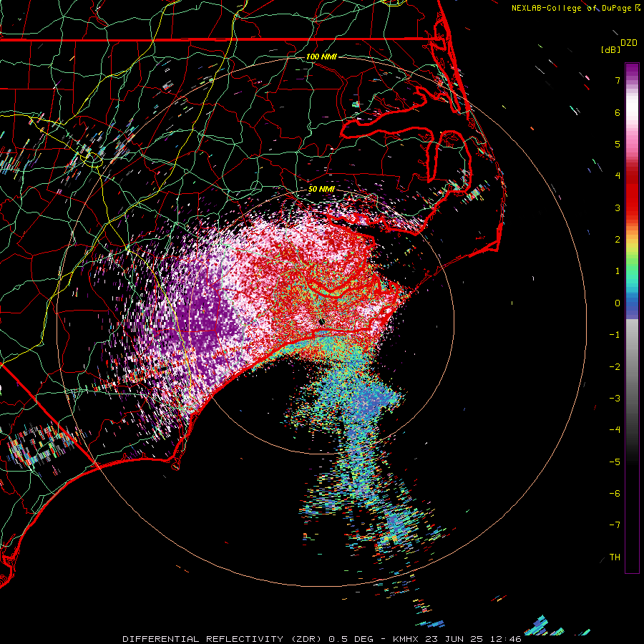Click the "100 NMI" range ring label
Screen dimensions: 644x644
pyautogui.click(x=321, y=57)
